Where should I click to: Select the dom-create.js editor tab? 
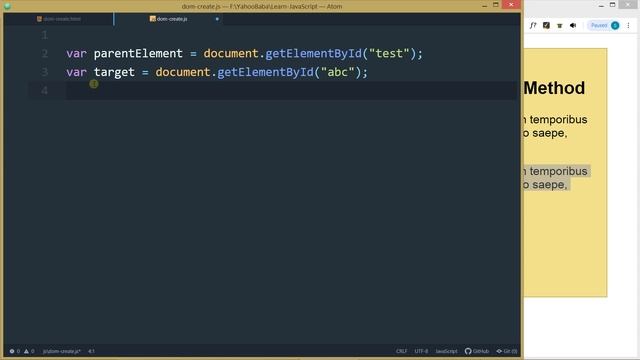tap(168, 19)
